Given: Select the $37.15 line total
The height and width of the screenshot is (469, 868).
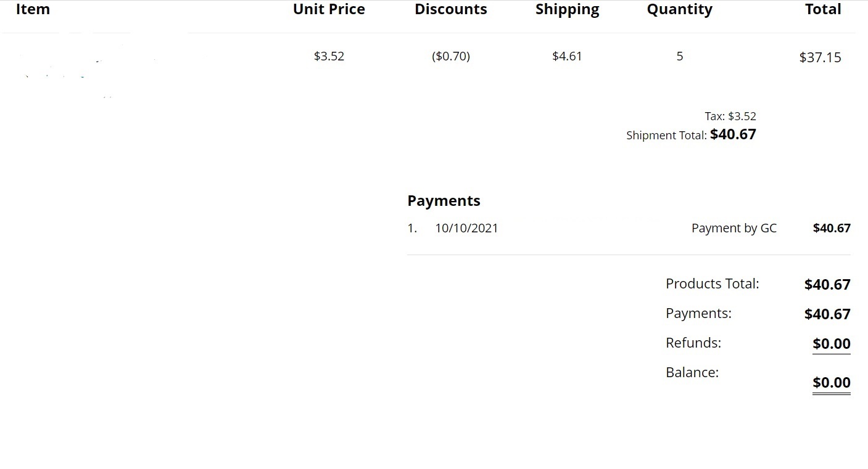Looking at the screenshot, I should coord(820,57).
